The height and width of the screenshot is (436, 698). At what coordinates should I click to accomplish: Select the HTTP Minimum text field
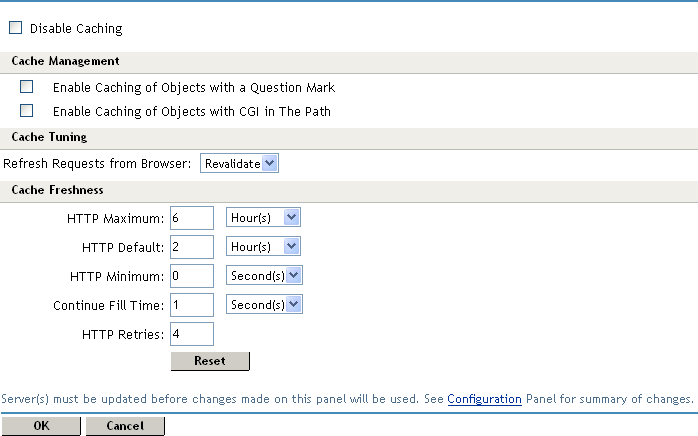pos(192,275)
